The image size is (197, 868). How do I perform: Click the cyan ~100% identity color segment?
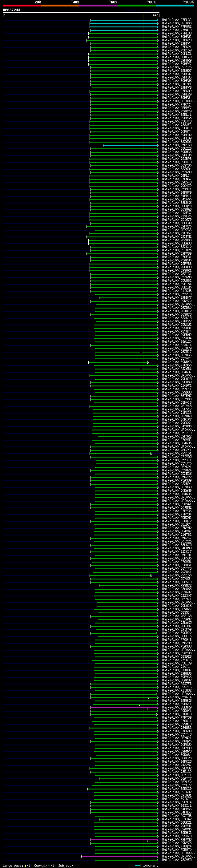point(175,6)
